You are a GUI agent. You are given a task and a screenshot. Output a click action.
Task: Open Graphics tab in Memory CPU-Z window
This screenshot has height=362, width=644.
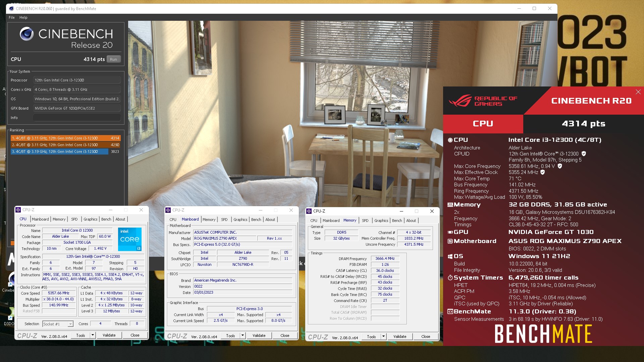click(381, 221)
